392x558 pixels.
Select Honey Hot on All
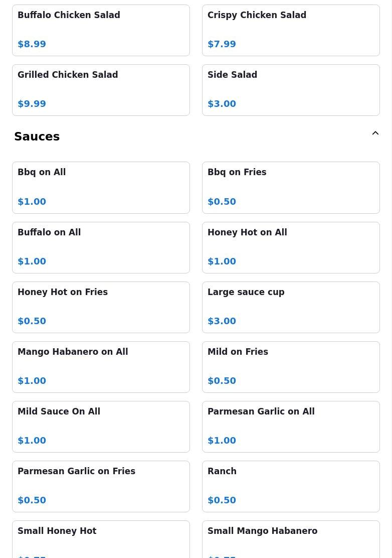(291, 248)
